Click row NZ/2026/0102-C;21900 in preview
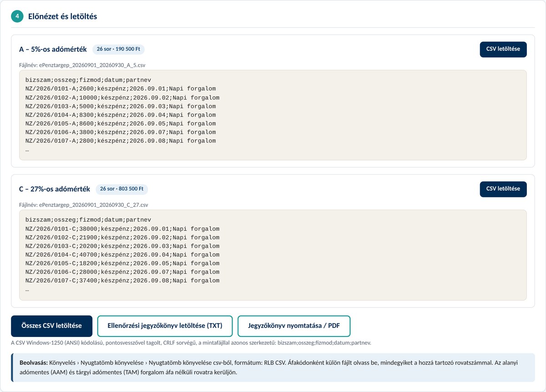This screenshot has height=392, width=546. click(x=122, y=237)
